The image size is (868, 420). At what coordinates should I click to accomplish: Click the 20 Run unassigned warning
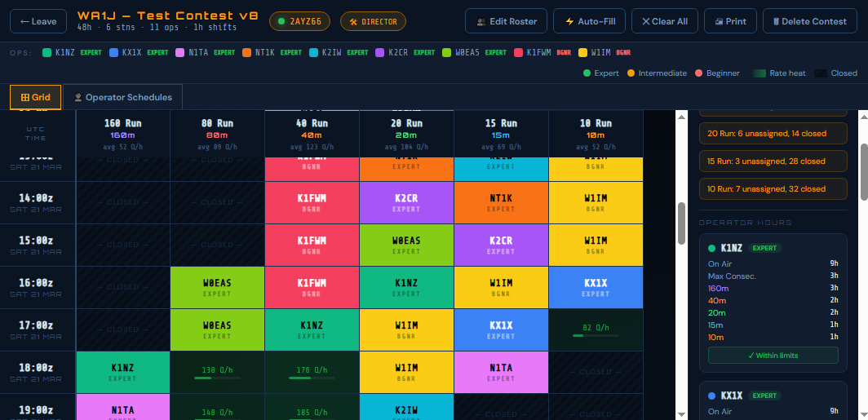pos(773,134)
